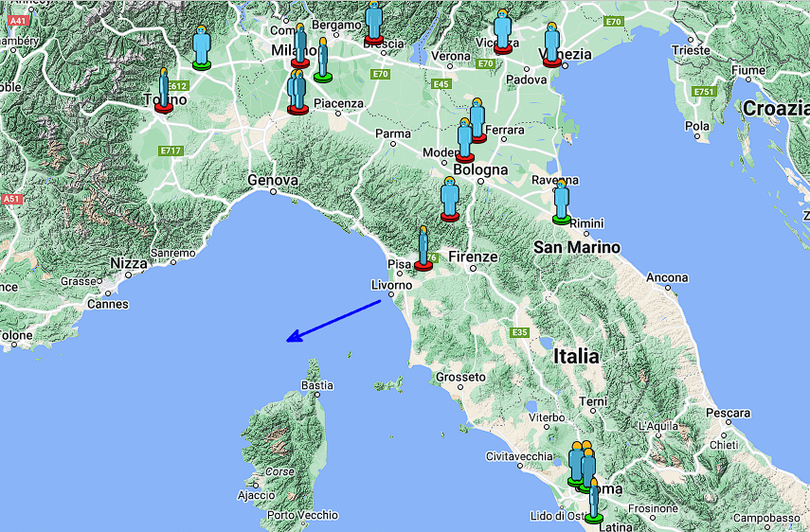Select the double person marker west of Piacenza
The height and width of the screenshot is (532, 810).
pos(297,92)
